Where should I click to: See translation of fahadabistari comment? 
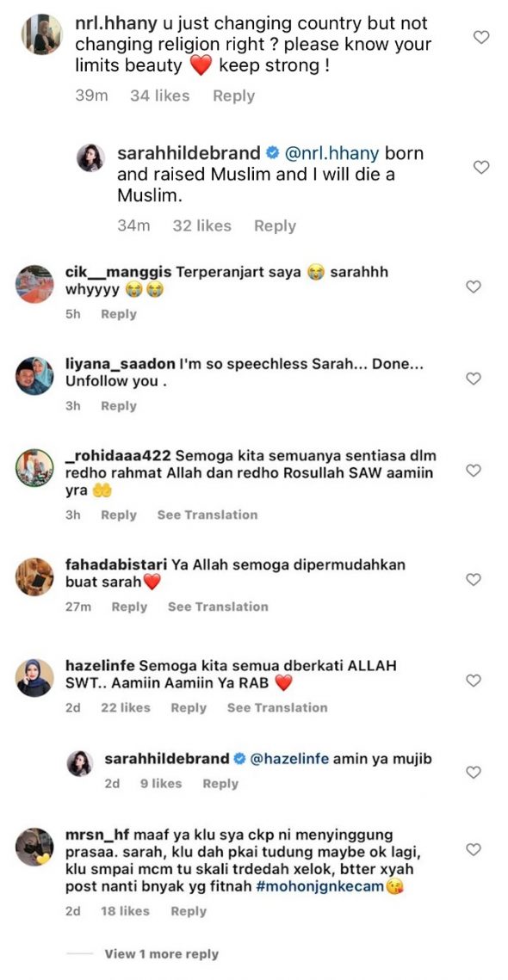(x=218, y=607)
